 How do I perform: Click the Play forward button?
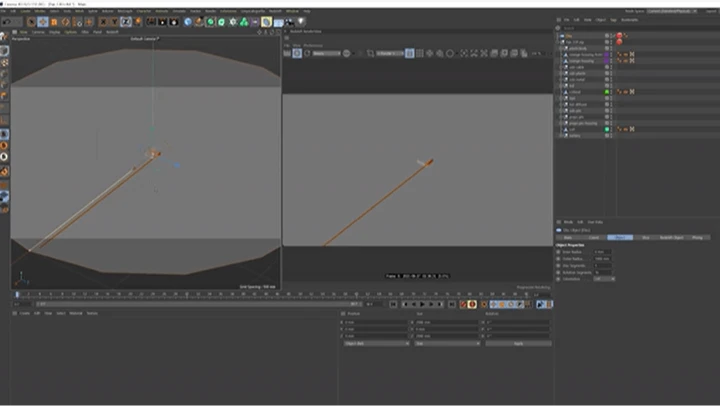pyautogui.click(x=422, y=304)
